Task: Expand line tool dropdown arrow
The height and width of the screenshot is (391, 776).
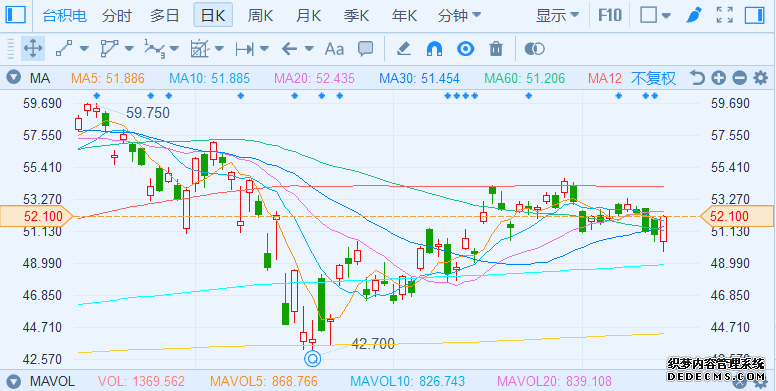Action: (84, 49)
